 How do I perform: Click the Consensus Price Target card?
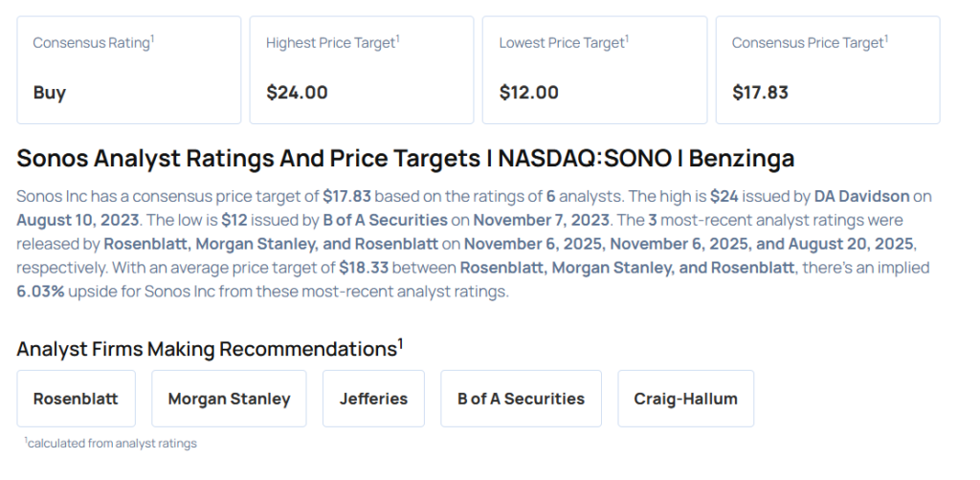click(827, 69)
